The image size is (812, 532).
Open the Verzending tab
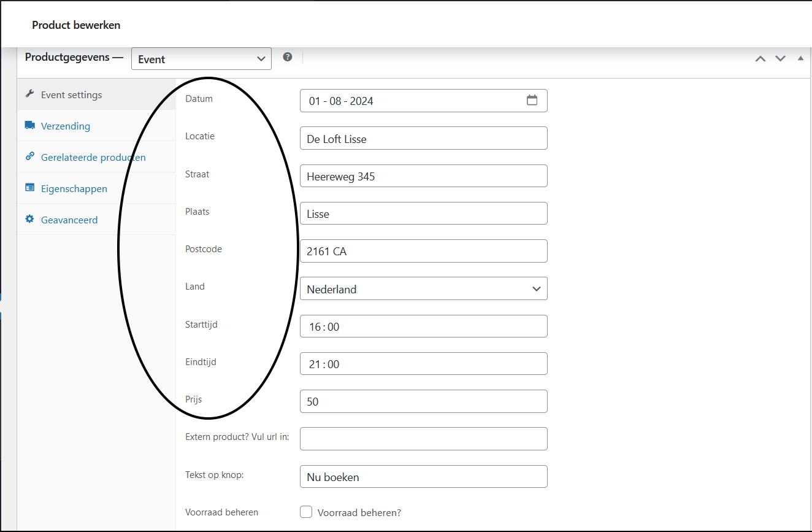coord(66,126)
